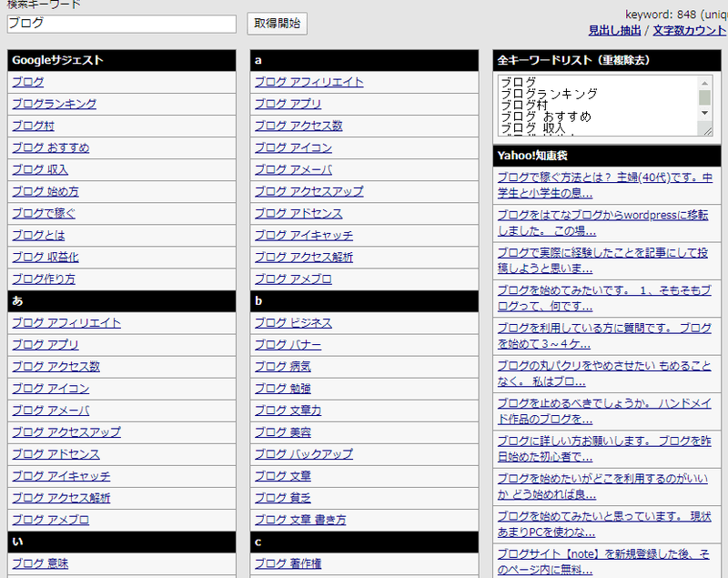Click the keyword: 848 count text
Screen dimensions: 728x578
[x=675, y=15]
